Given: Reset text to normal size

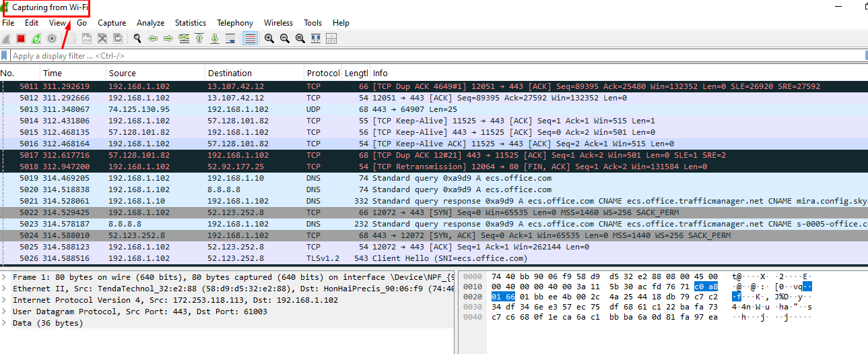Looking at the screenshot, I should coord(300,38).
